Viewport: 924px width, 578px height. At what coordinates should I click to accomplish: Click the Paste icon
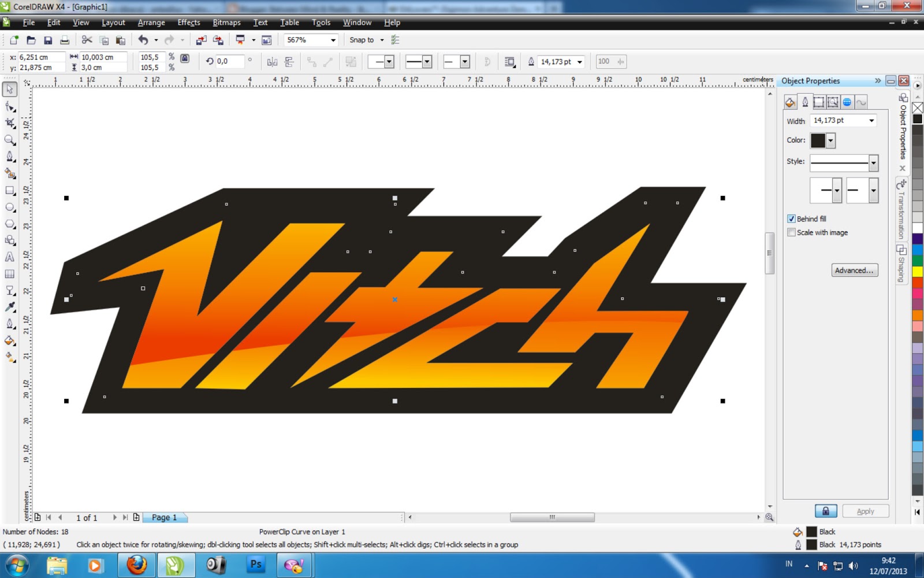pyautogui.click(x=121, y=40)
